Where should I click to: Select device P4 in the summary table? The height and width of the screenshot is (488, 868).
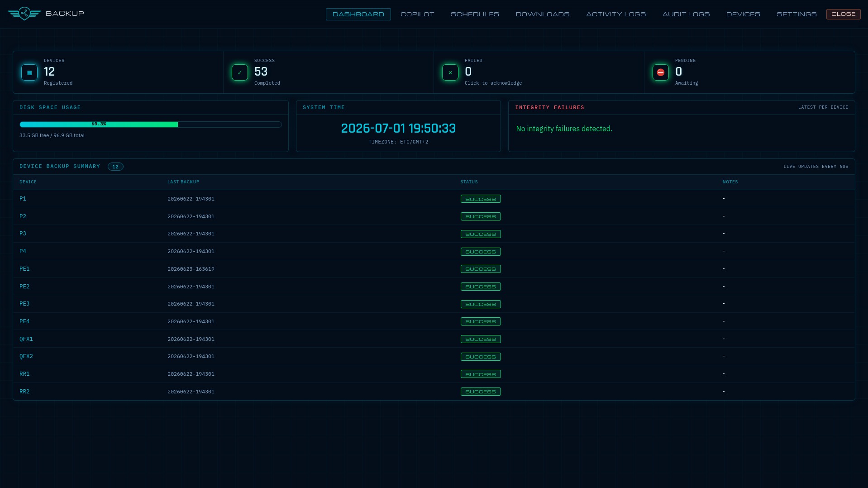coord(23,251)
